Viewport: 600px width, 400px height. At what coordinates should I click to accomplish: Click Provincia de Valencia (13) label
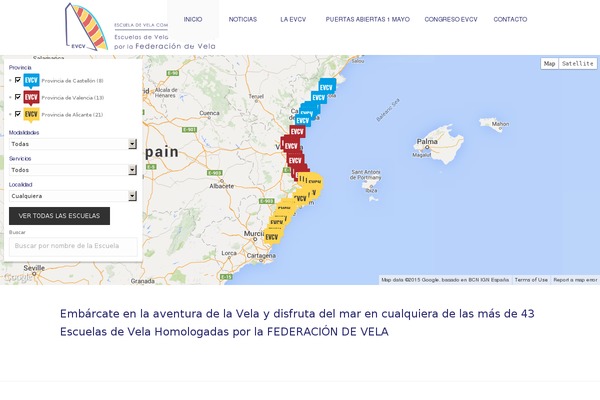[x=73, y=98]
